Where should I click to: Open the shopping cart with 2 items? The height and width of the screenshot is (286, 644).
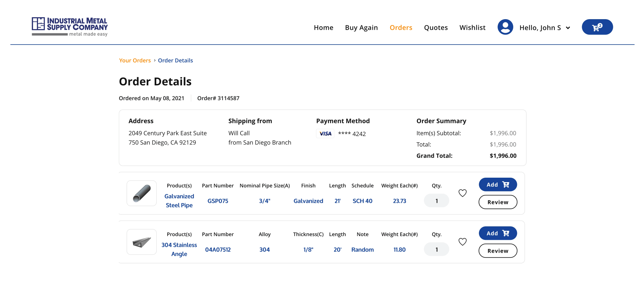pos(597,27)
